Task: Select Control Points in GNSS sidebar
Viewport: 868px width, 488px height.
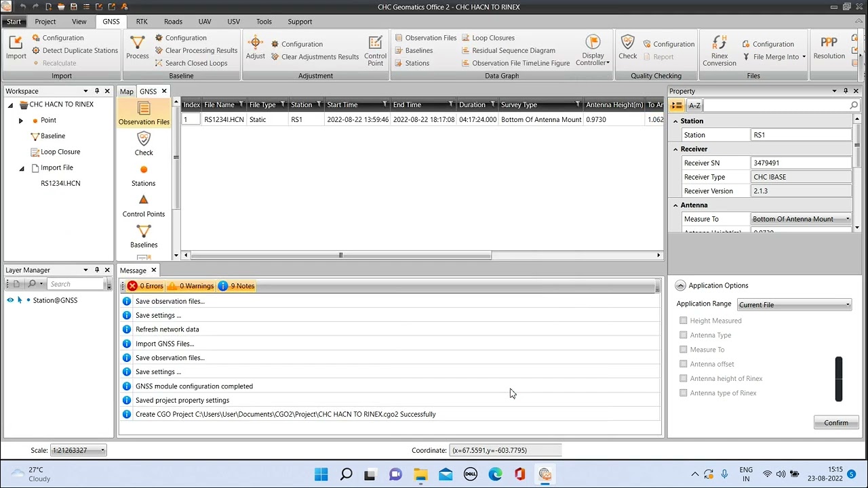Action: pos(144,205)
